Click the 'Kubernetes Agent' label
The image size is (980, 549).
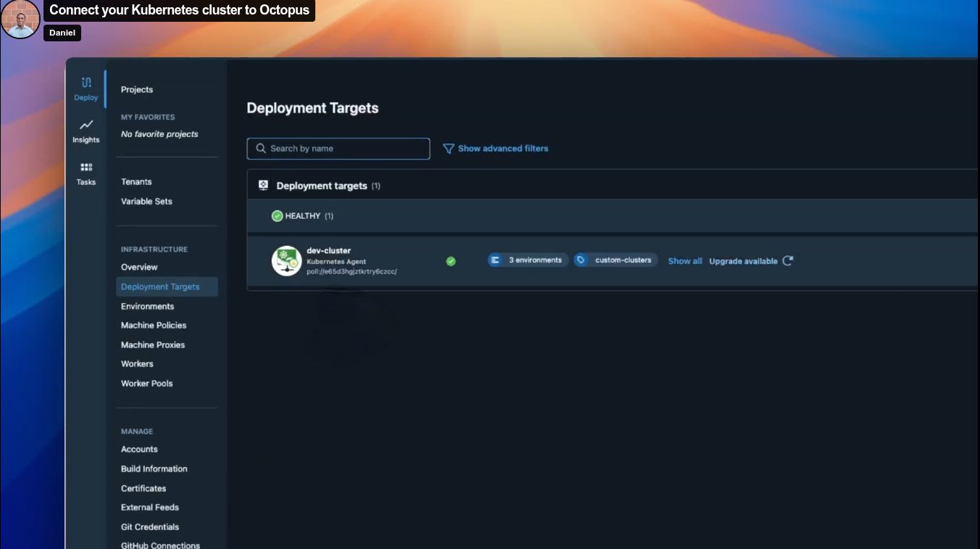[x=336, y=262]
